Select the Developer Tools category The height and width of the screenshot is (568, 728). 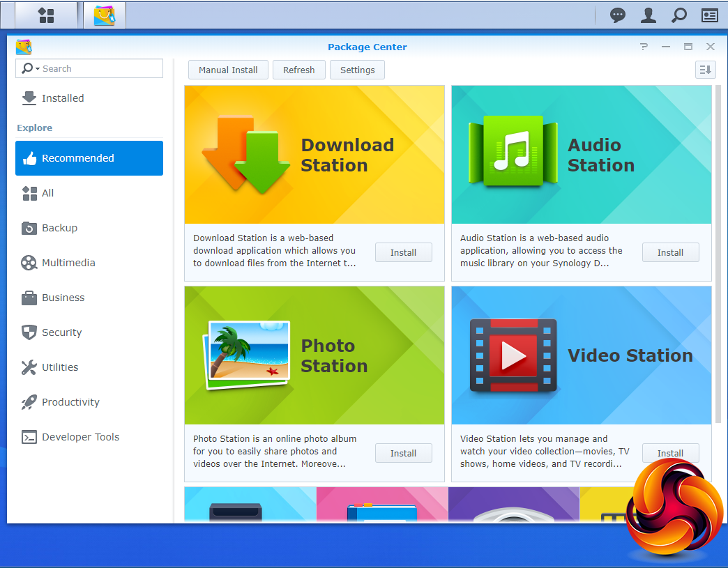[x=80, y=437]
